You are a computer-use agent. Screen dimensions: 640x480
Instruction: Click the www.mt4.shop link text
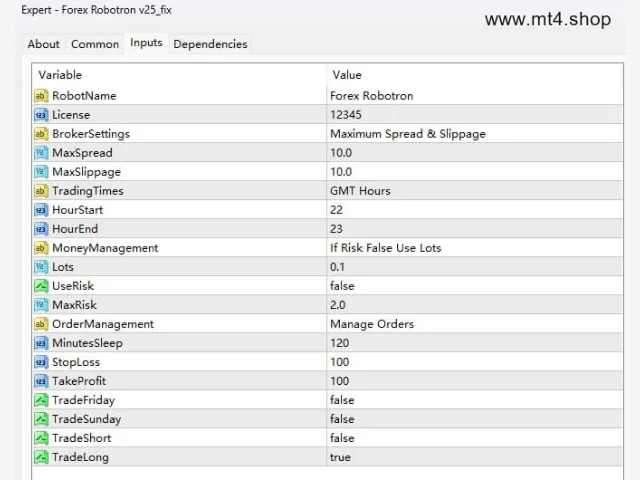548,19
